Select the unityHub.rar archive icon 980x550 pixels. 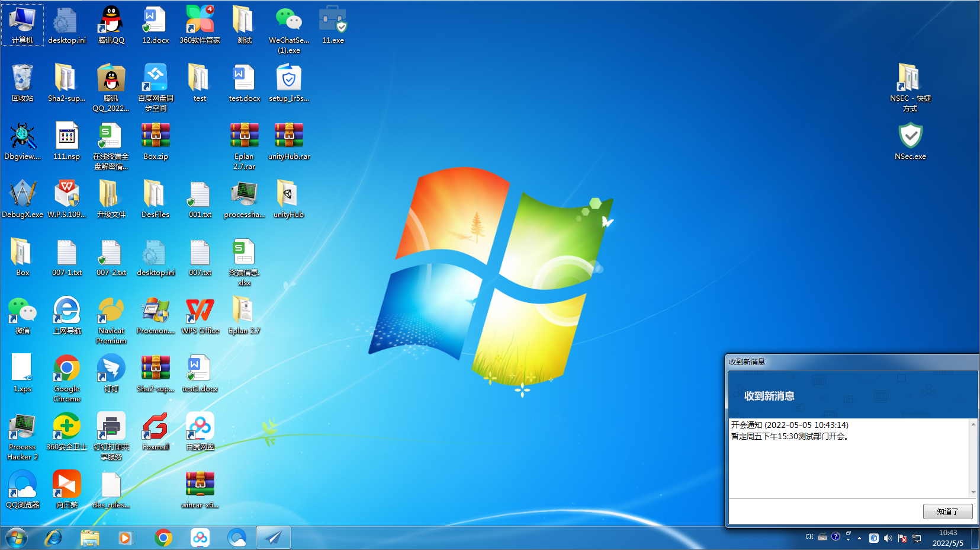pyautogui.click(x=289, y=141)
